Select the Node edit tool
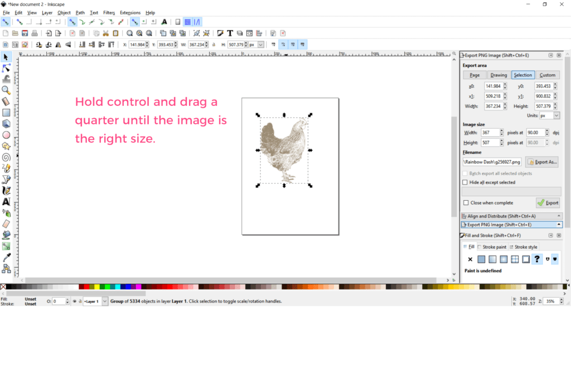Image resolution: width=571 pixels, height=392 pixels. 6,68
